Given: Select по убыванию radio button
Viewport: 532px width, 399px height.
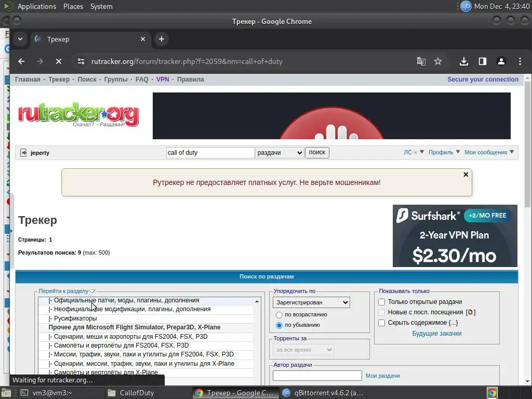Looking at the screenshot, I should 279,325.
